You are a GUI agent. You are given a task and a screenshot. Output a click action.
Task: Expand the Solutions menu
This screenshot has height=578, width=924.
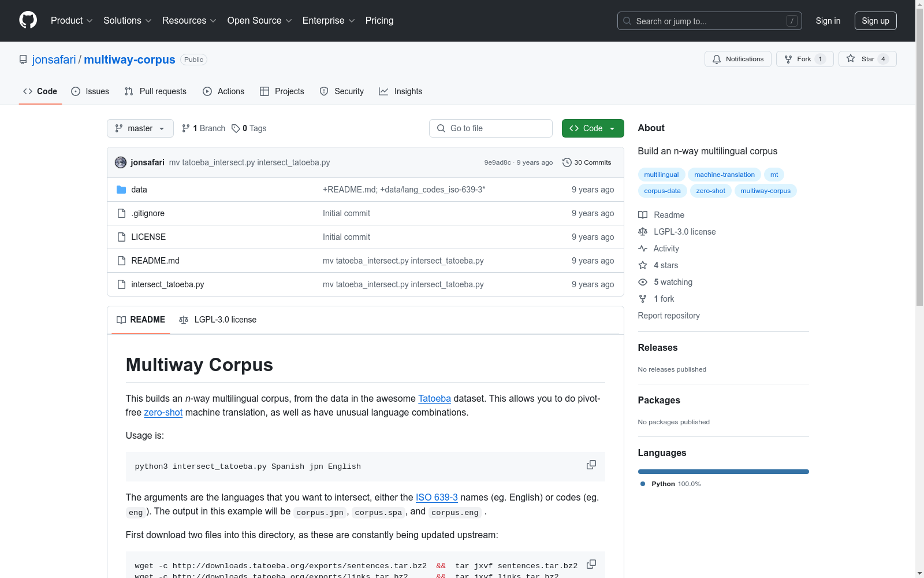click(128, 20)
